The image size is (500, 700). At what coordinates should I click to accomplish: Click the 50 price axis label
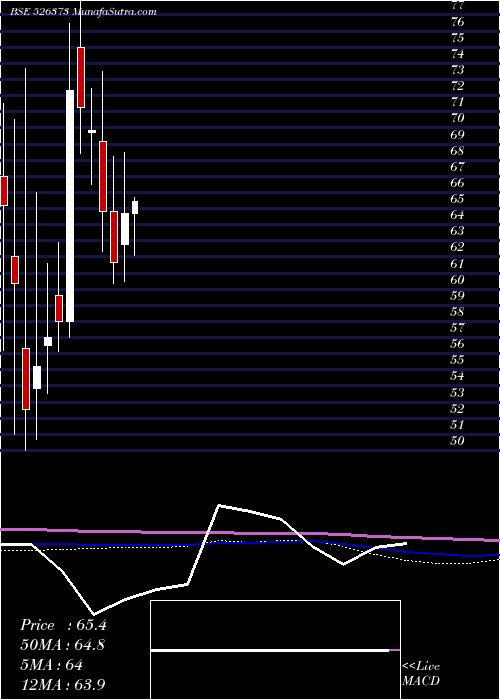coord(457,441)
